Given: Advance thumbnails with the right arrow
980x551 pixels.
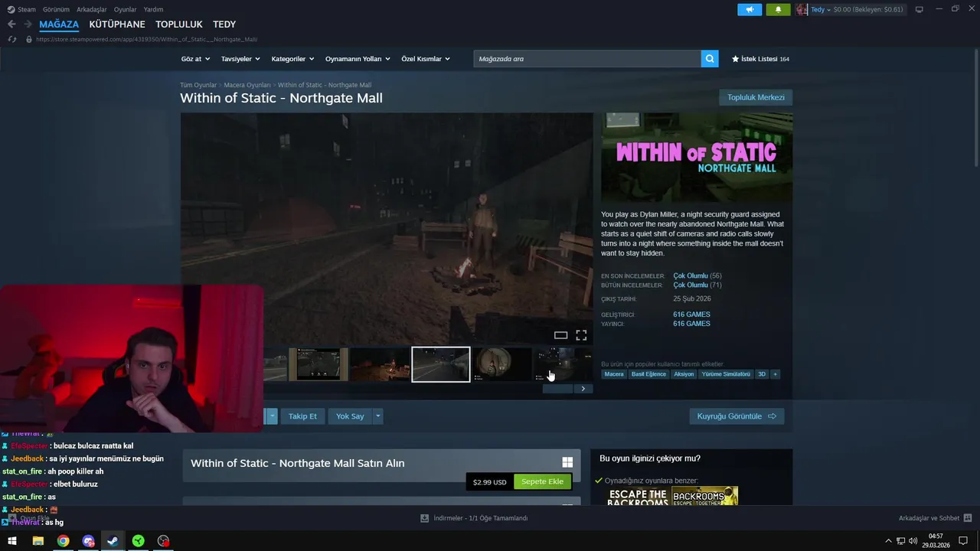Looking at the screenshot, I should click(583, 389).
